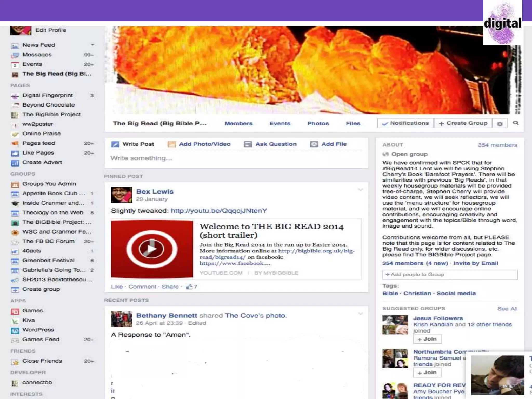Click the Add people to Group field
Image resolution: width=532 pixels, height=399 pixels.
[450, 275]
